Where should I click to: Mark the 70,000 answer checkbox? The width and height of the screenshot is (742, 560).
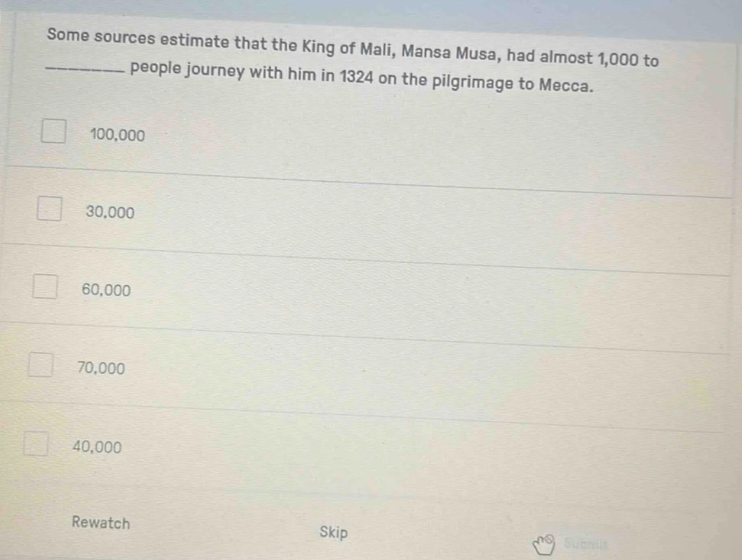coord(39,365)
